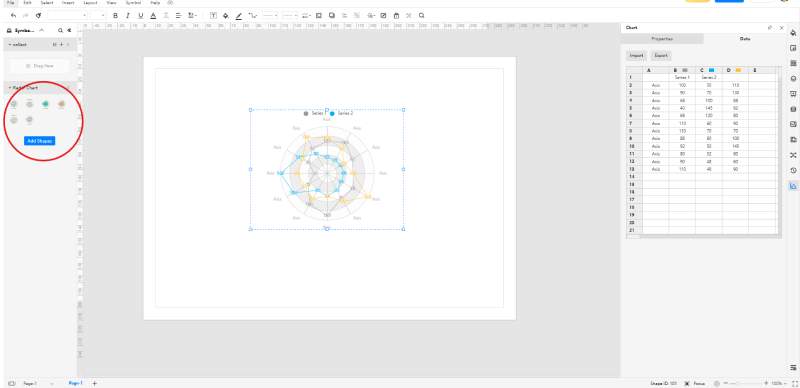Screen dimensions: 800x388
Task: Select the Format Painter icon
Action: tap(38, 16)
